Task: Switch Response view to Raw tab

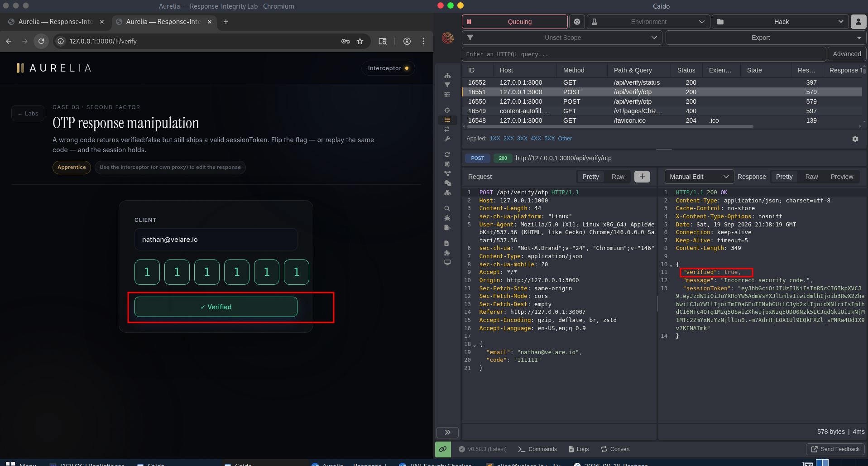Action: point(811,177)
